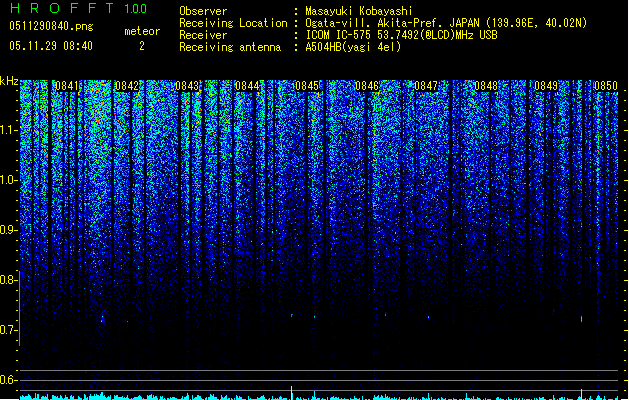
Task: Click the date 05.11.29 08:40 text
Action: pos(51,46)
